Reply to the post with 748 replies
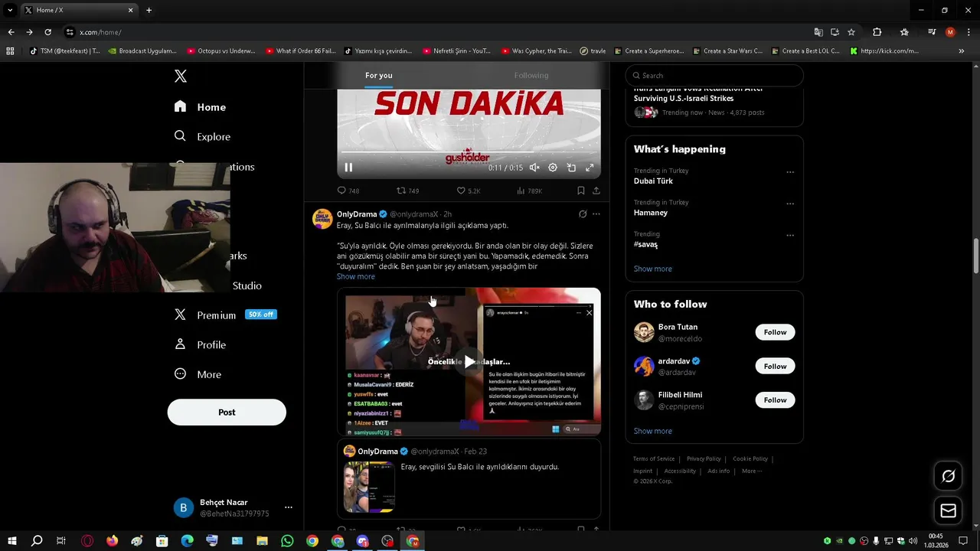 coord(348,191)
